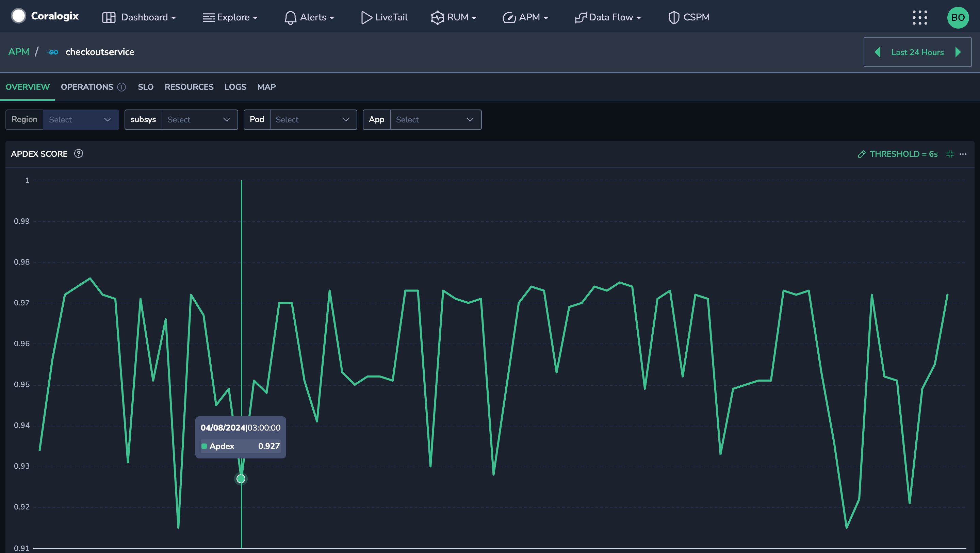
Task: Open the App filter dropdown
Action: point(436,120)
